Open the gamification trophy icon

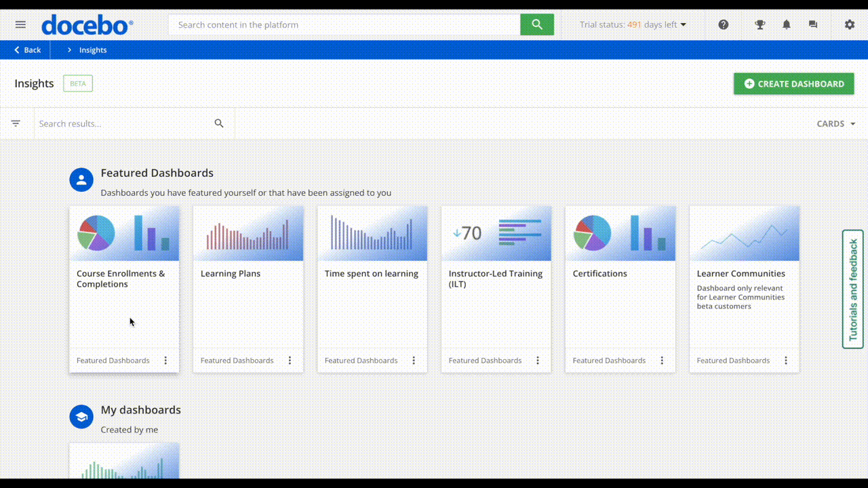pyautogui.click(x=759, y=24)
